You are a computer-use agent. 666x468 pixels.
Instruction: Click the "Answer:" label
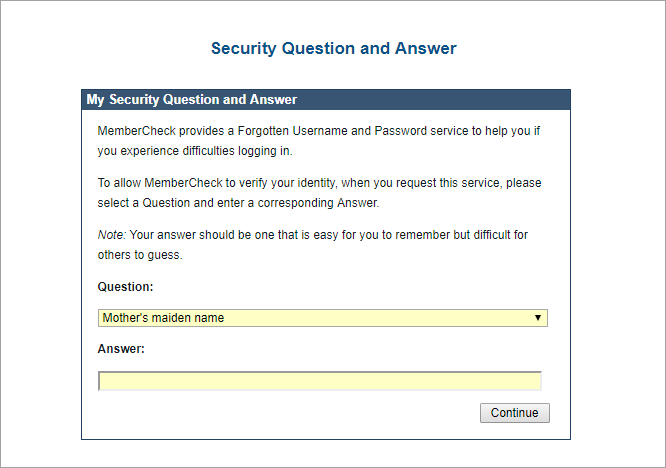(121, 349)
